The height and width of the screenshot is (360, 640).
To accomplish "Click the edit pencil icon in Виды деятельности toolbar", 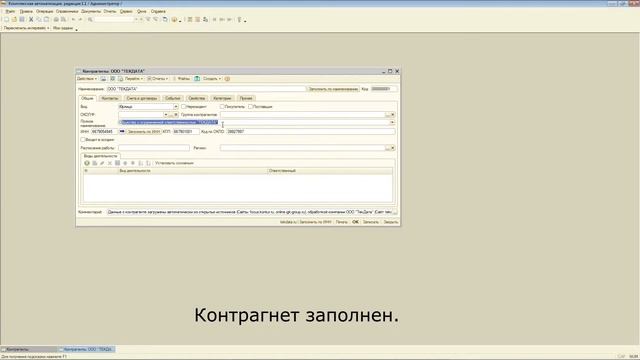I will pyautogui.click(x=102, y=163).
